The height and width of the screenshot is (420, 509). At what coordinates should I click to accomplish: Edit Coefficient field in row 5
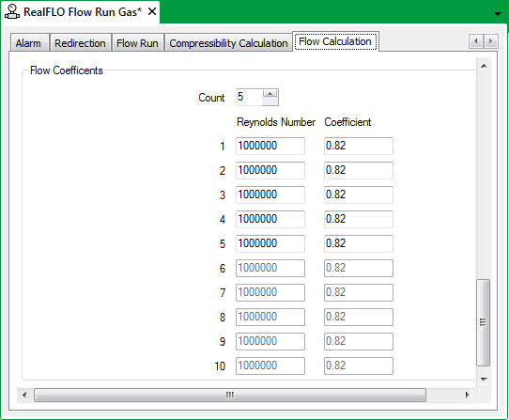coord(359,243)
